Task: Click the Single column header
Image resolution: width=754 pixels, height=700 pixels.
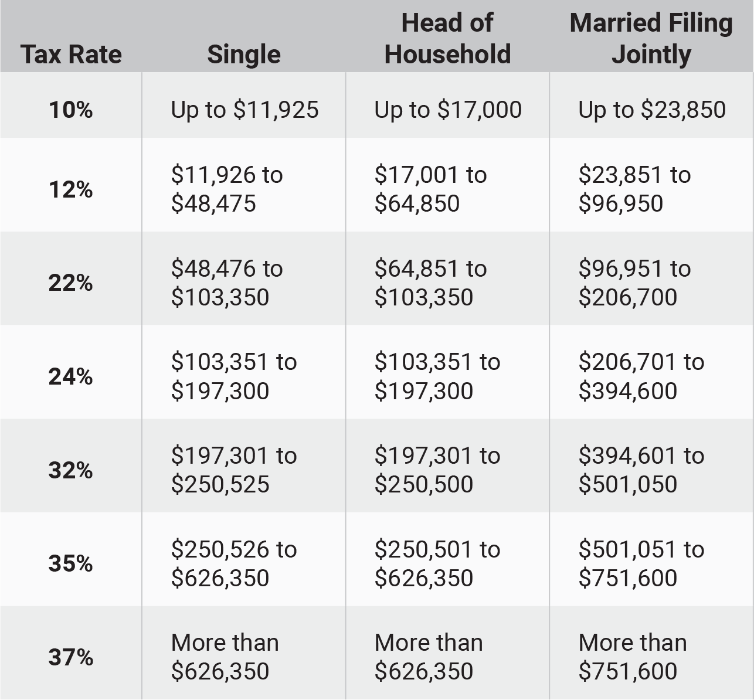Action: 244,55
